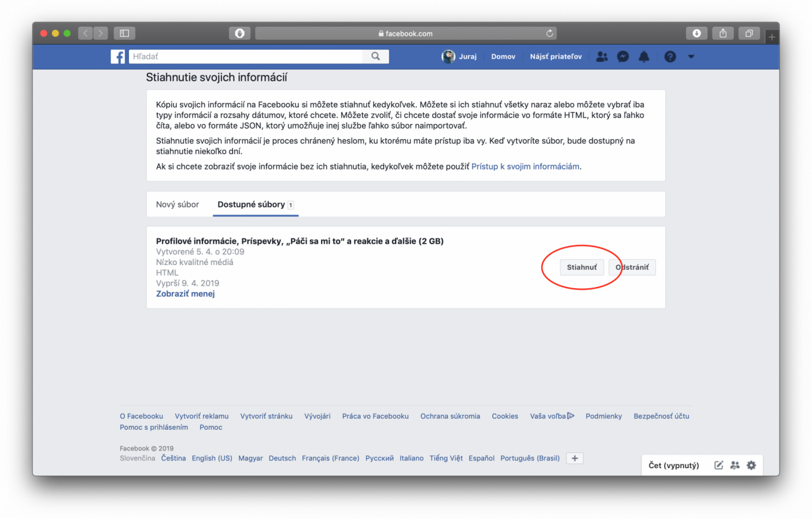
Task: Open O Facebooku footer link
Action: point(141,416)
